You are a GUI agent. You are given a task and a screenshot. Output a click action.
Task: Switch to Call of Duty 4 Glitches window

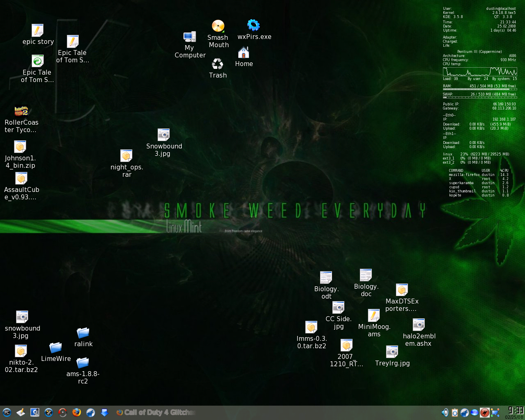point(156,413)
